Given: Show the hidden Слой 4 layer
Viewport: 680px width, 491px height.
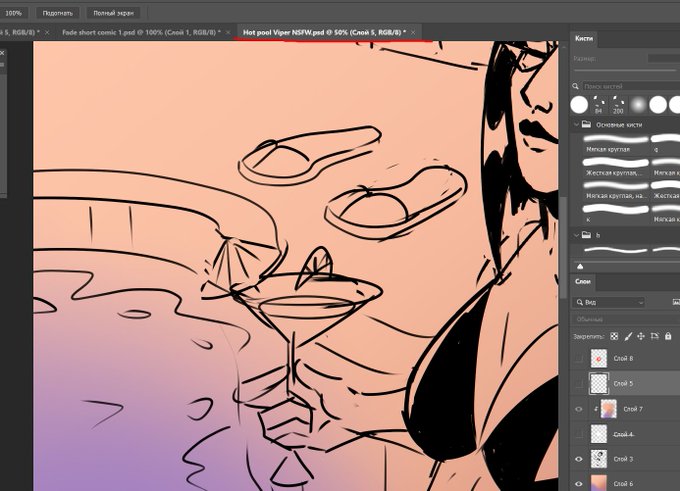Looking at the screenshot, I should (x=579, y=434).
